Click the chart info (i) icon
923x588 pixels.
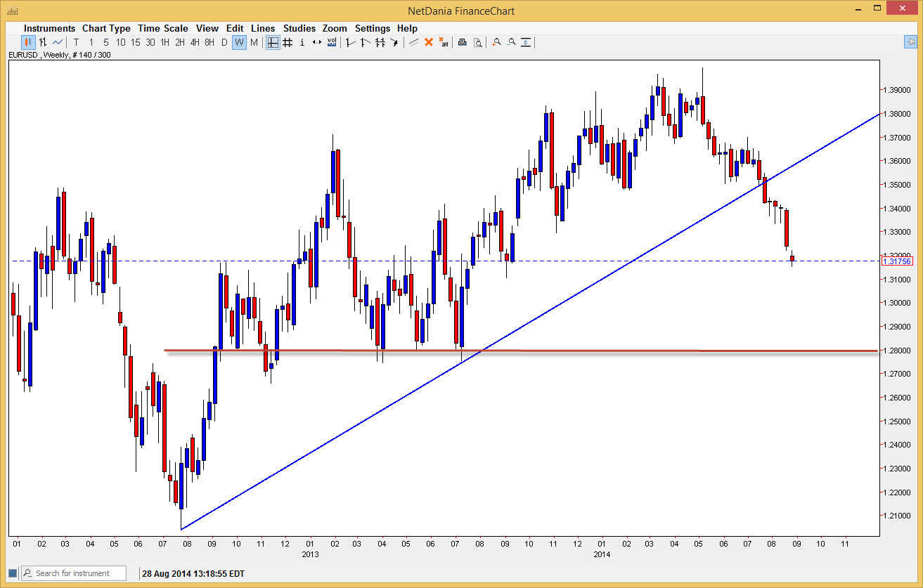tap(302, 42)
